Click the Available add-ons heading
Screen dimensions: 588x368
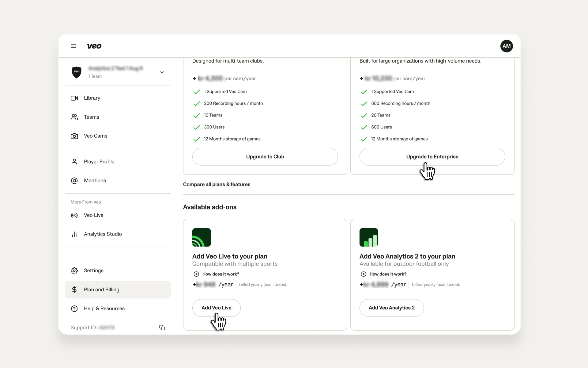(x=210, y=207)
